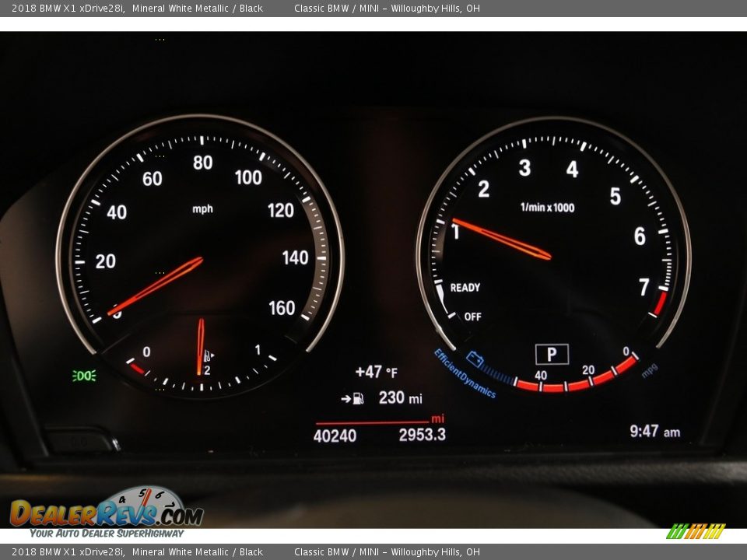
Task: Click the blue EfficientDynamics label
Action: point(465,373)
